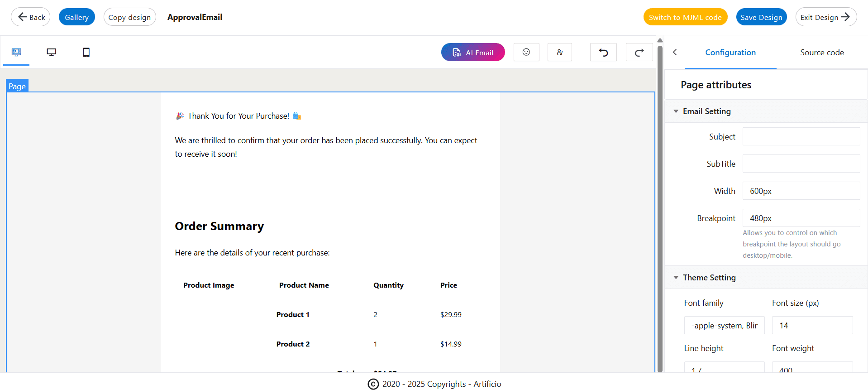The width and height of the screenshot is (868, 390).
Task: Switch to the Source code tab
Action: 821,53
